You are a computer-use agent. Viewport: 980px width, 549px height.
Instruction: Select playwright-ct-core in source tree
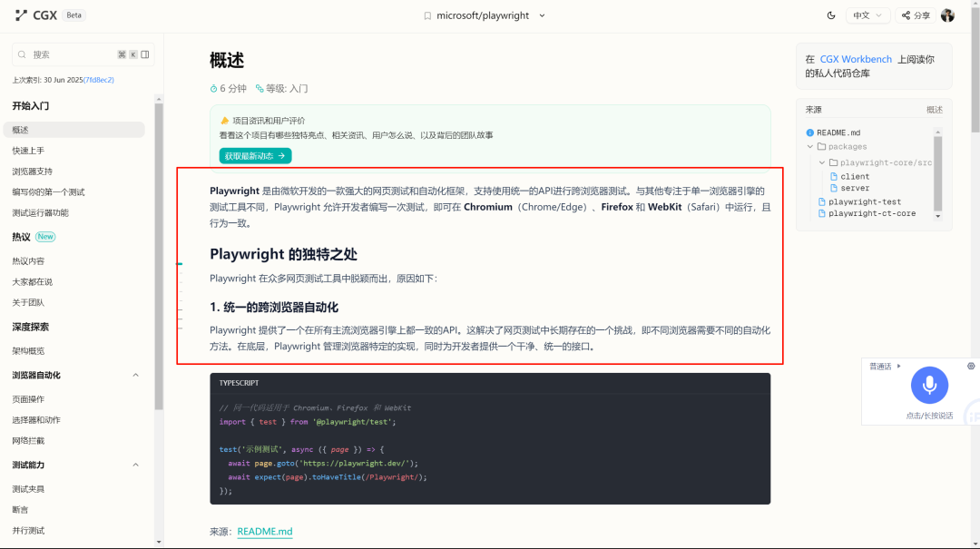872,213
